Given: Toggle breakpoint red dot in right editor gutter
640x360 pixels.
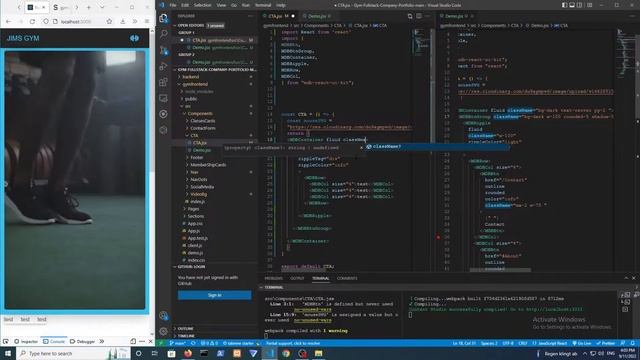Looking at the screenshot, I should click(438, 237).
